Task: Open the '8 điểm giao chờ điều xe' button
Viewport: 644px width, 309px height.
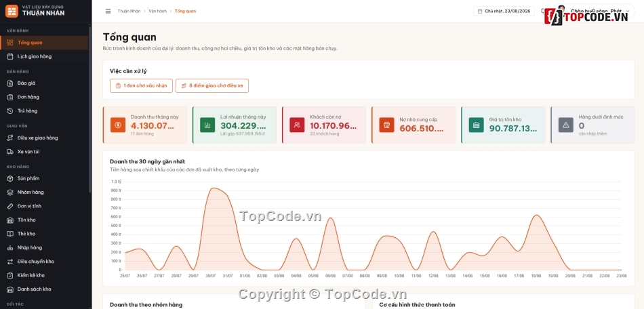Action: pos(212,86)
